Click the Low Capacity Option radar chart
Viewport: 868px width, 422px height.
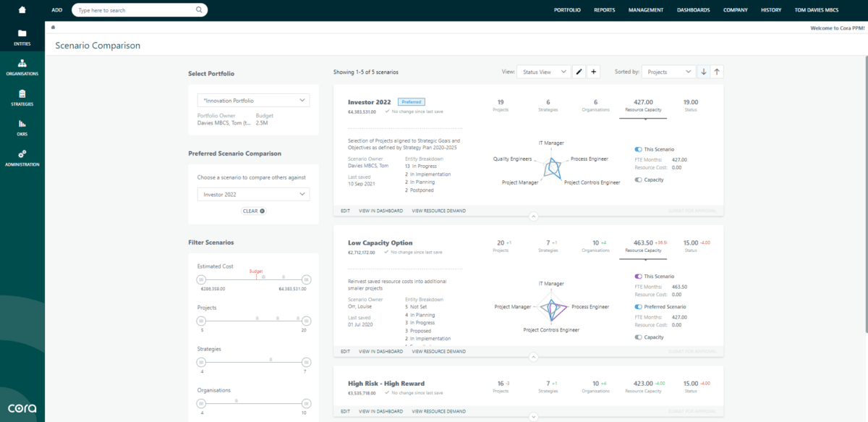552,308
